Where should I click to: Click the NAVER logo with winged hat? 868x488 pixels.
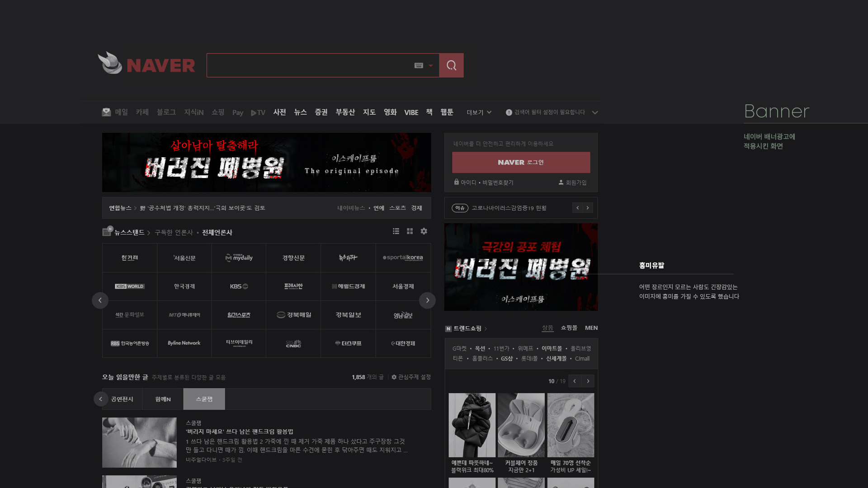[146, 63]
